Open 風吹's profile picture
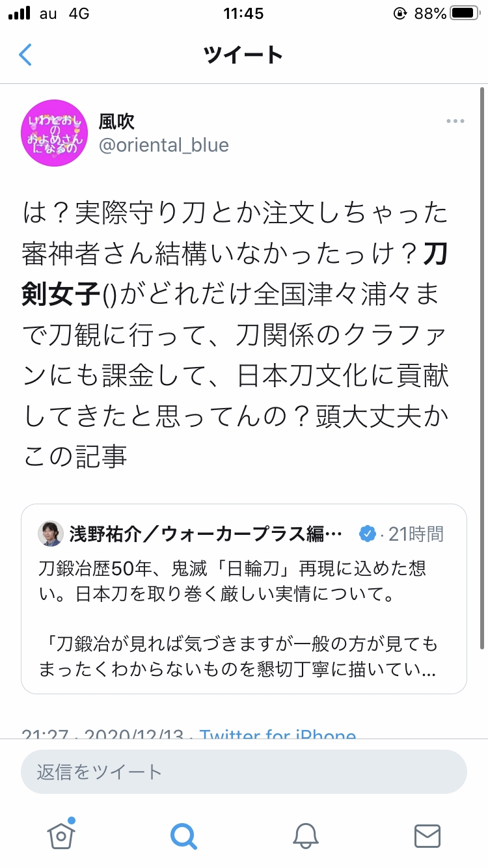488x868 pixels. [x=55, y=133]
